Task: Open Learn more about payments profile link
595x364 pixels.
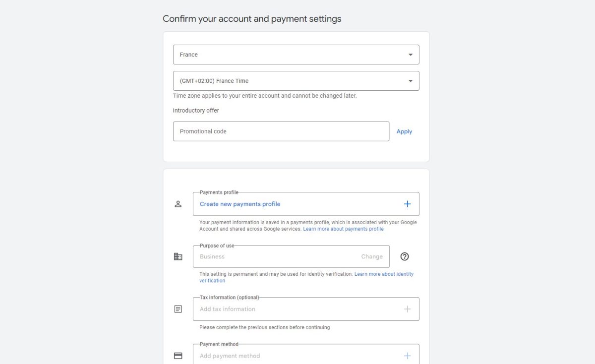Action: [x=343, y=229]
